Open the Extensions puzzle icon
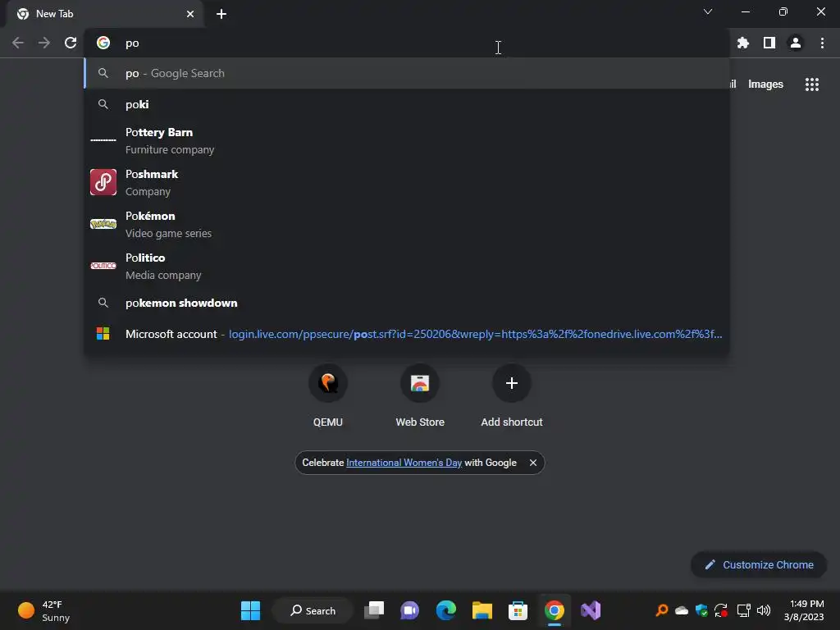 (x=743, y=43)
